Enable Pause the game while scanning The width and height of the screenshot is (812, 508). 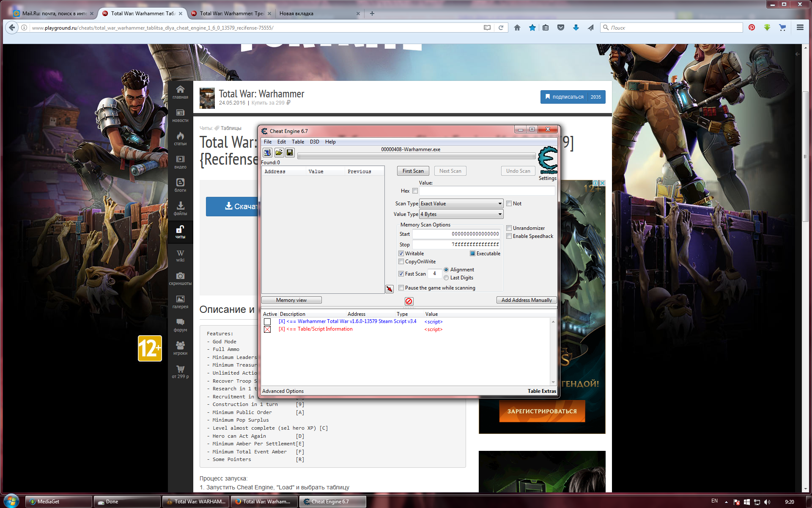(x=401, y=288)
